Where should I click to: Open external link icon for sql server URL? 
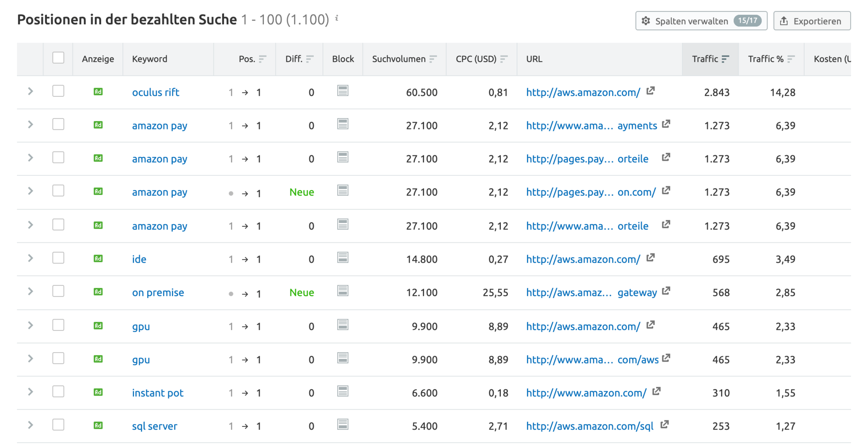[x=664, y=425]
